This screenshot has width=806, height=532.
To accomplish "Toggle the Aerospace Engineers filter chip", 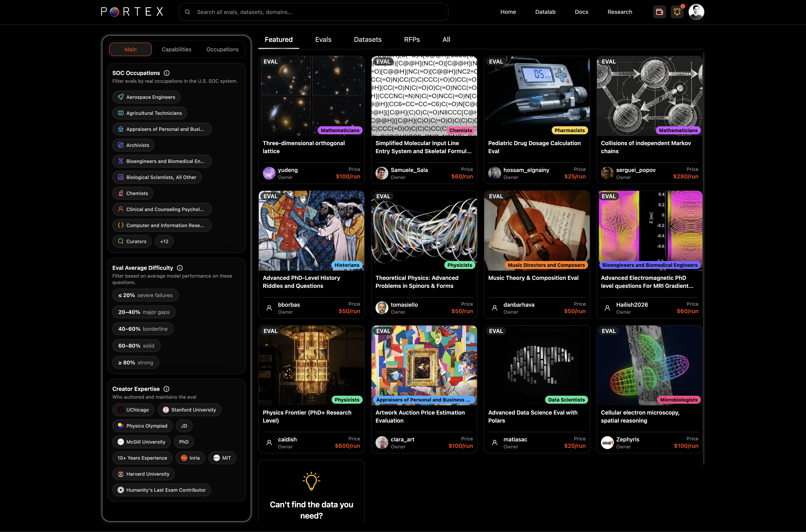I will 146,97.
